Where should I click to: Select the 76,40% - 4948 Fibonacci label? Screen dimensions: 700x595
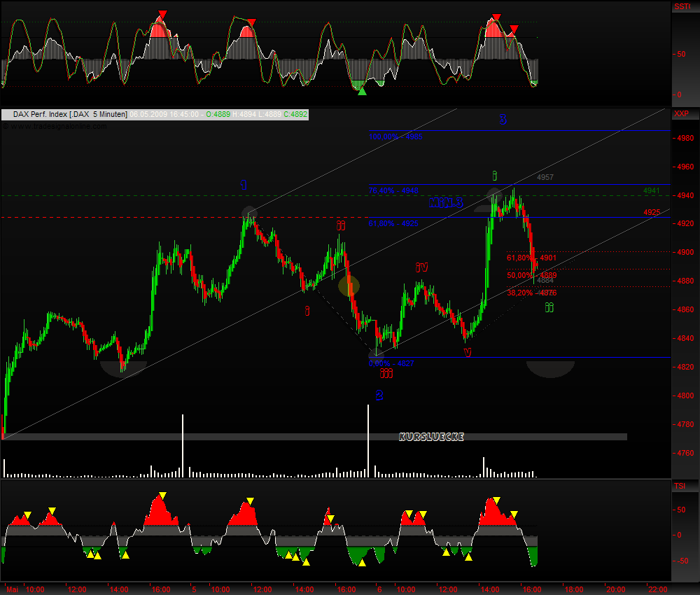393,190
